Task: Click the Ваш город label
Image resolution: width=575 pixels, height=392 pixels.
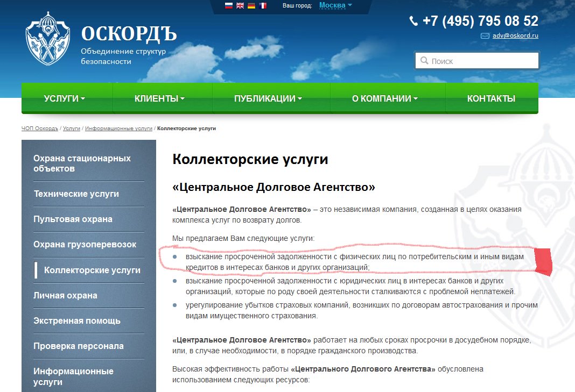Action: 297,5
